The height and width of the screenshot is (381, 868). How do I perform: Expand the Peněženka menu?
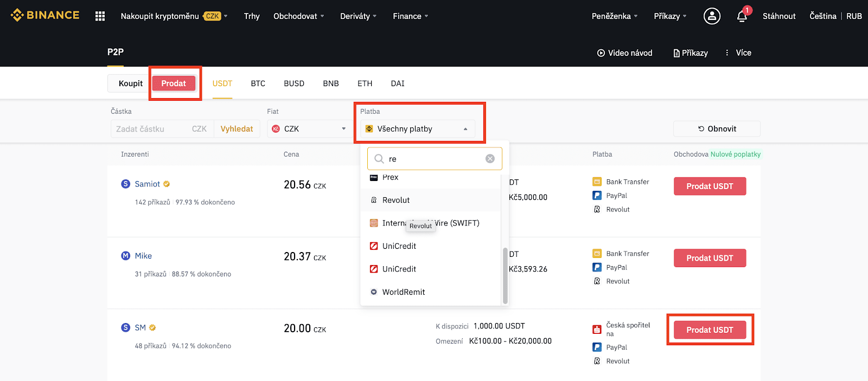click(615, 16)
